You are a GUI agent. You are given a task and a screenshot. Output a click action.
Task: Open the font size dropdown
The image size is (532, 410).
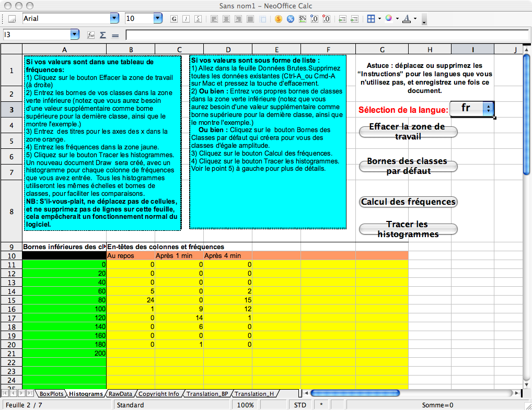click(x=158, y=18)
